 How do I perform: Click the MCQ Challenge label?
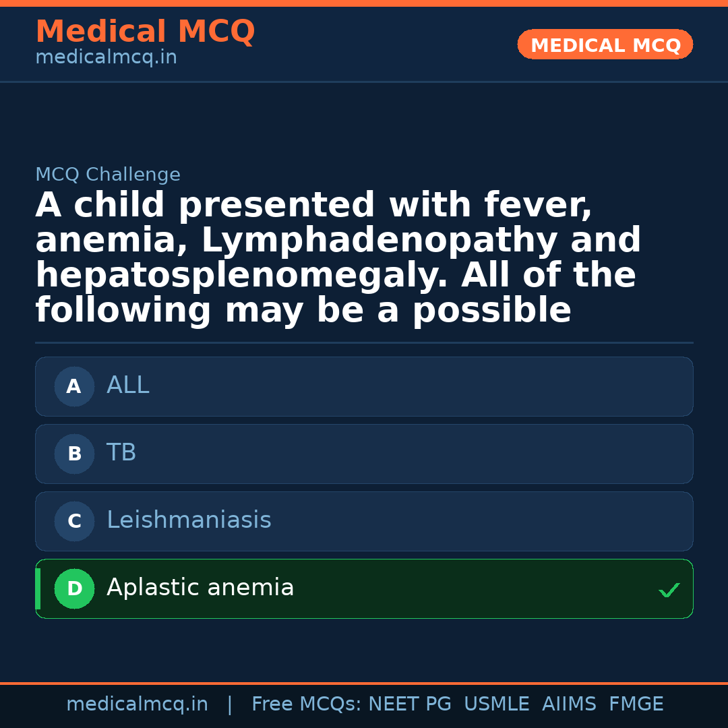[x=108, y=175]
